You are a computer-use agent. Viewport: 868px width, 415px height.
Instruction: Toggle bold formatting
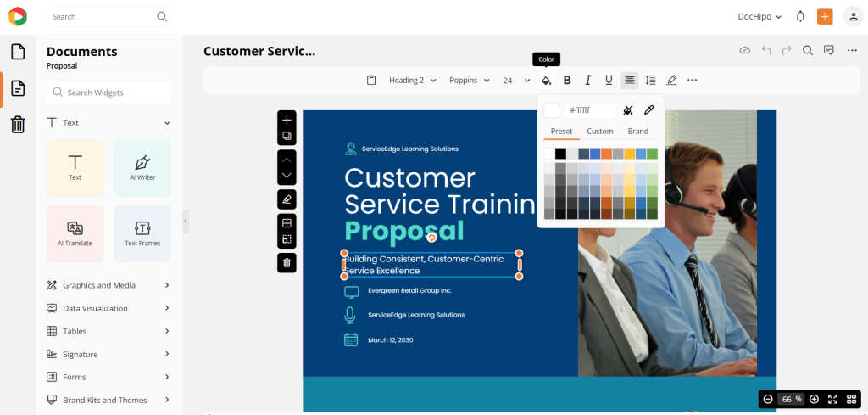pyautogui.click(x=567, y=81)
